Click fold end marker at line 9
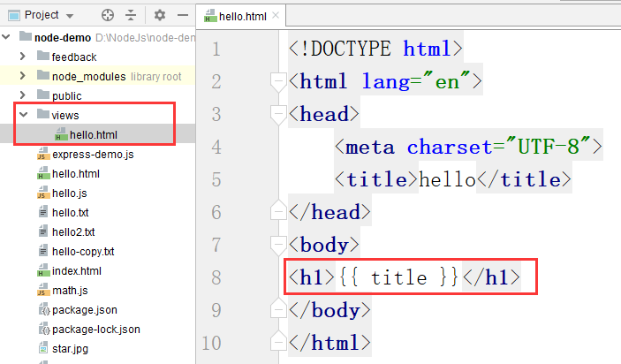Screen dimensions: 621x364 [278, 308]
